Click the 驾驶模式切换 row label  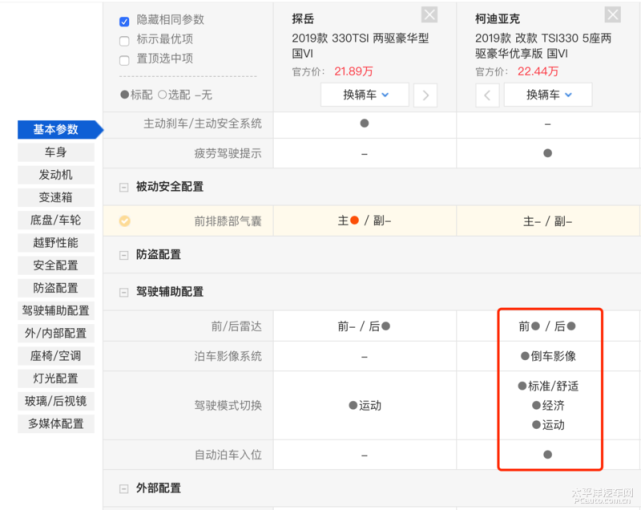[x=228, y=406]
